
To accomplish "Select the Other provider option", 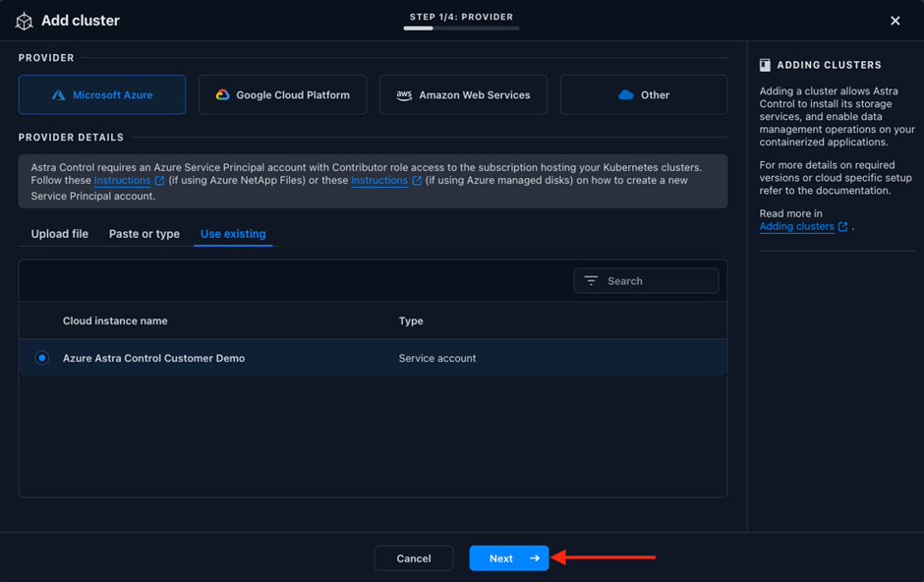I will [x=644, y=94].
